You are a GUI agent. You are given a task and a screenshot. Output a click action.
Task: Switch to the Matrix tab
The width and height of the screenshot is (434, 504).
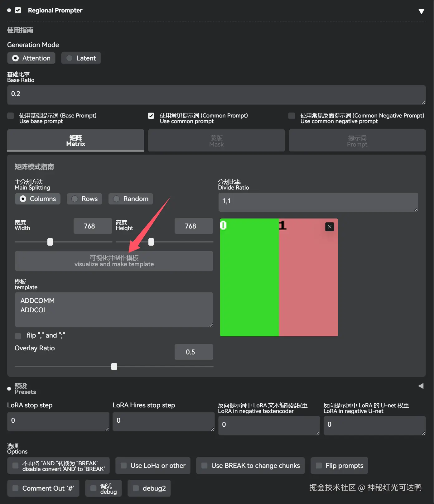point(76,141)
